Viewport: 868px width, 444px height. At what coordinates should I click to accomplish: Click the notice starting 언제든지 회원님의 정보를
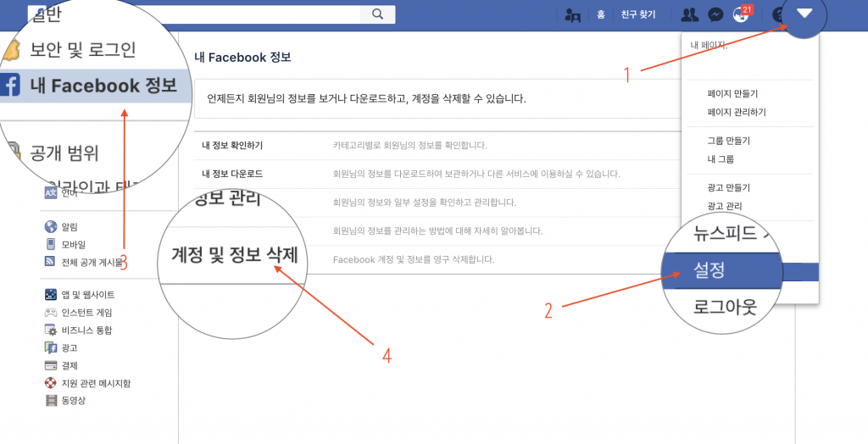tap(366, 98)
